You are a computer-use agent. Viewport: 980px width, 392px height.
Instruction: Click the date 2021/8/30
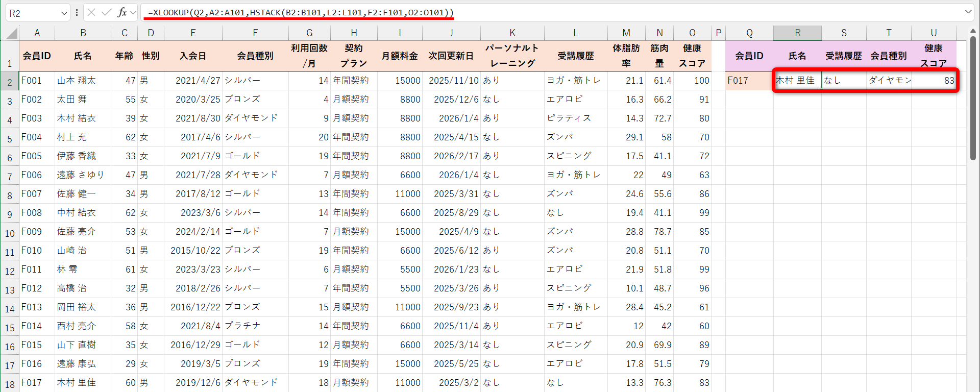pos(198,118)
